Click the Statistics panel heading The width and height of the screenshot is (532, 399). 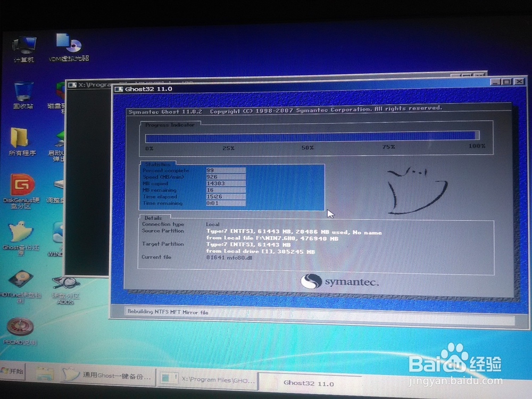[158, 164]
